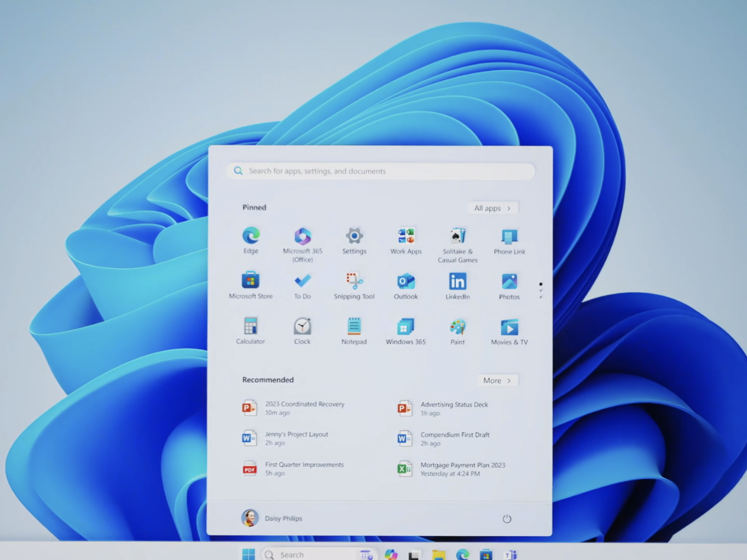
Task: Open the Edge browser pinned app
Action: pyautogui.click(x=251, y=236)
